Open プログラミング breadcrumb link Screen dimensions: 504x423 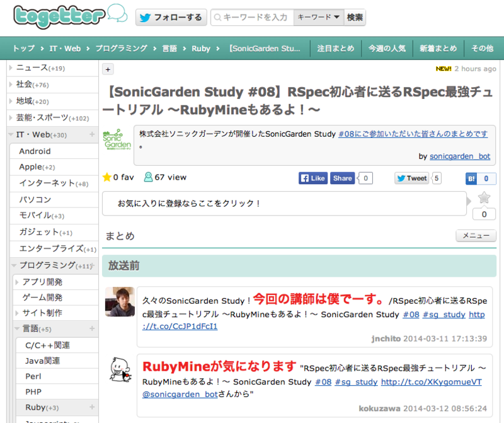point(121,49)
